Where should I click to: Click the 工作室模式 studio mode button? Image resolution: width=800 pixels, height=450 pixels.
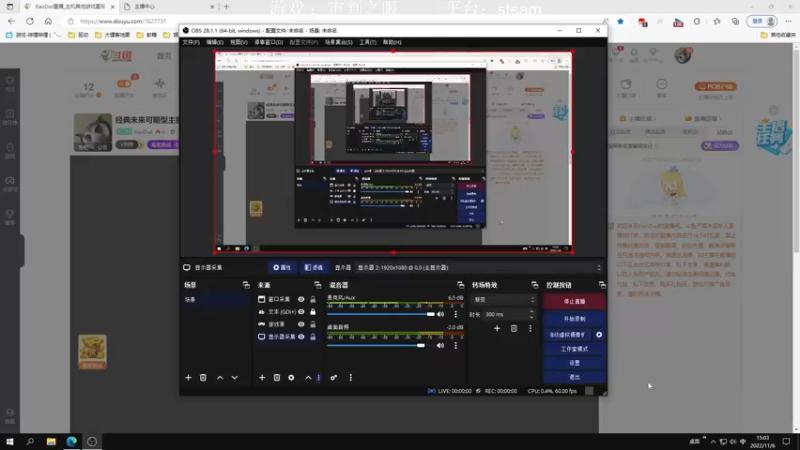coord(574,349)
